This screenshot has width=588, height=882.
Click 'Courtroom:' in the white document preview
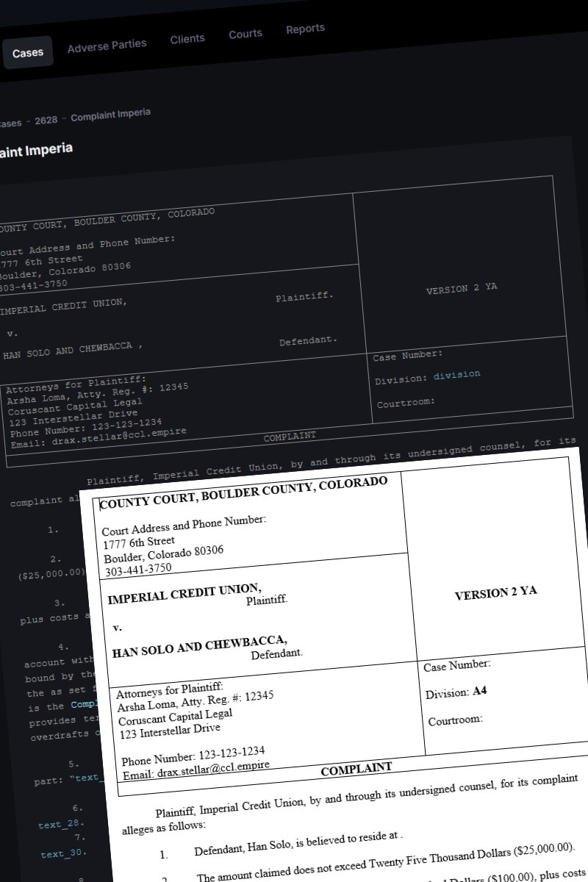456,720
